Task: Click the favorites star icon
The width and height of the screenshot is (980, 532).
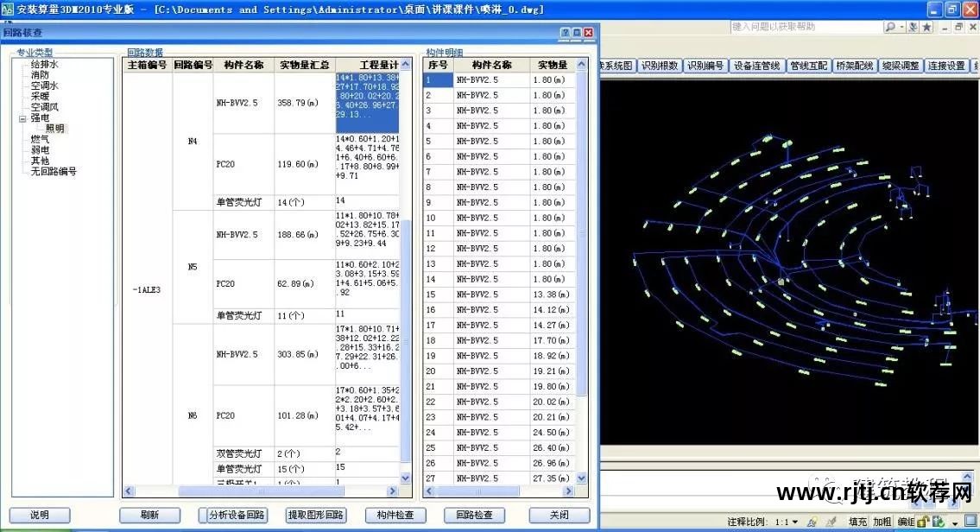Action: (x=926, y=28)
